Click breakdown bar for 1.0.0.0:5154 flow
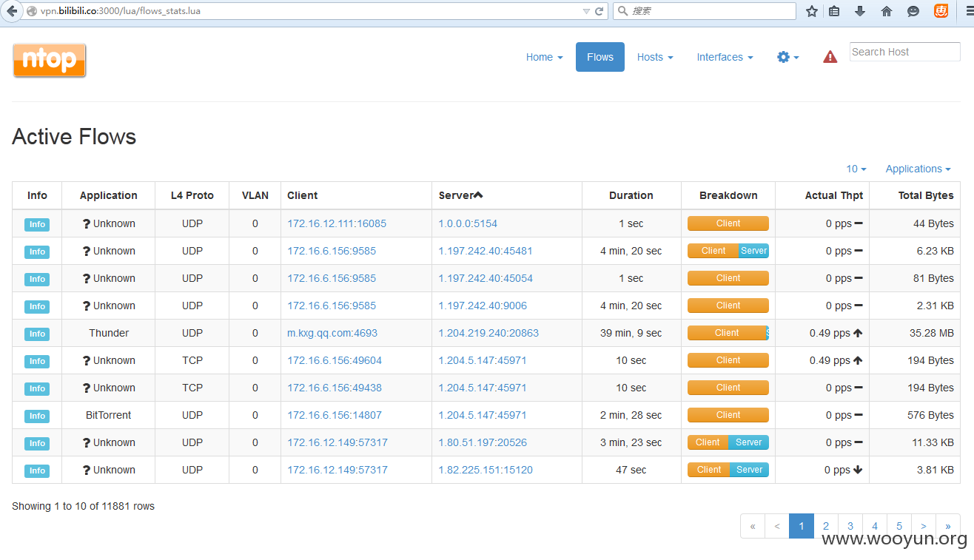This screenshot has height=560, width=974. [x=728, y=223]
